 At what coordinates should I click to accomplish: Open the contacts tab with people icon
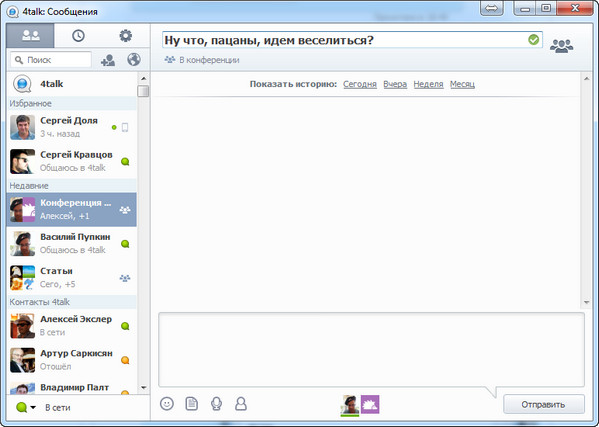(31, 36)
